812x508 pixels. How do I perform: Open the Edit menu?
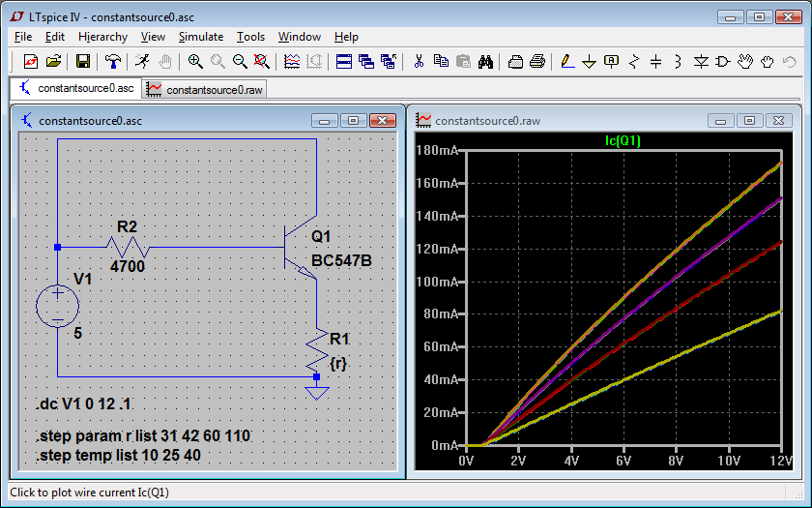55,37
